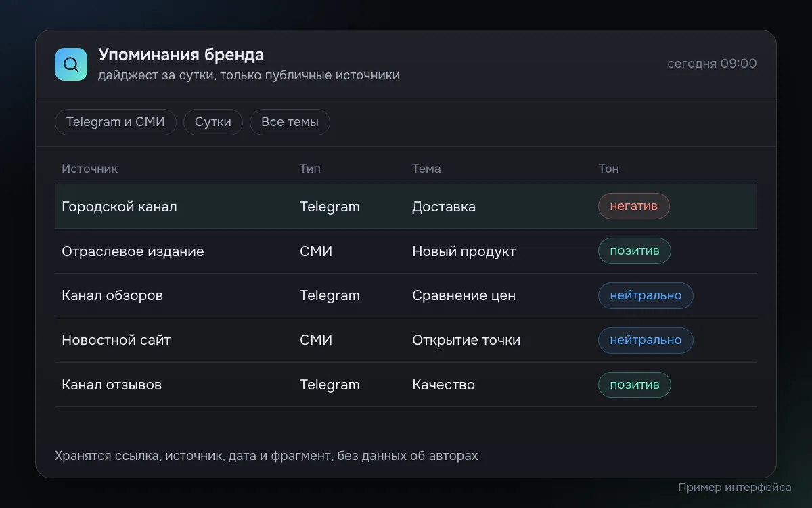Select the Новостной сайт source cell
This screenshot has height=508, width=812.
pyautogui.click(x=116, y=340)
